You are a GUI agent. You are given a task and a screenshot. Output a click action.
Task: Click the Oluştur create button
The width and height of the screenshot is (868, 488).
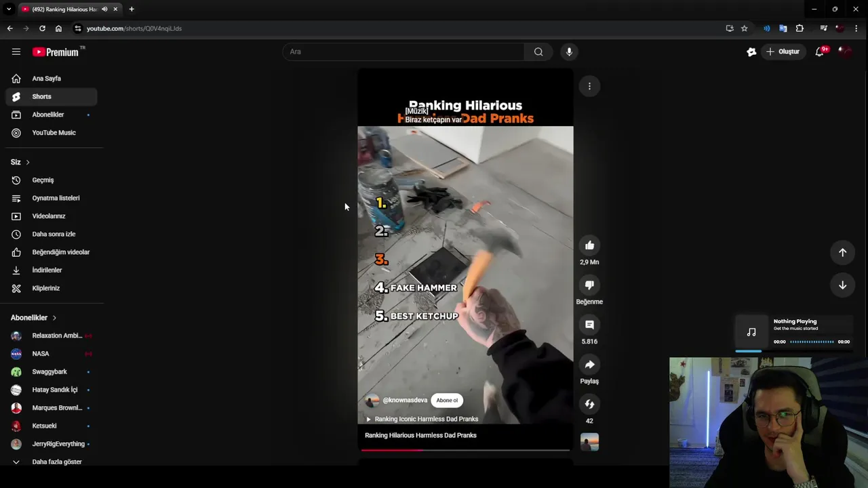783,52
